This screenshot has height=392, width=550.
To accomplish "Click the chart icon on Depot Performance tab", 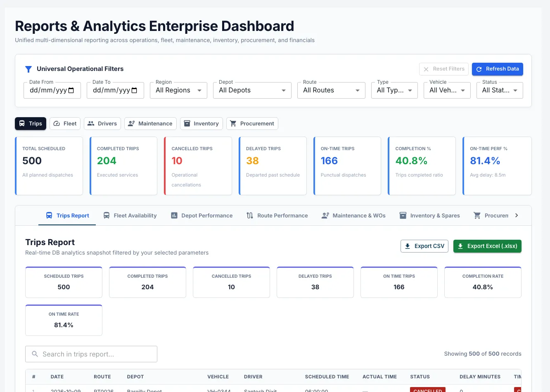I will click(174, 215).
